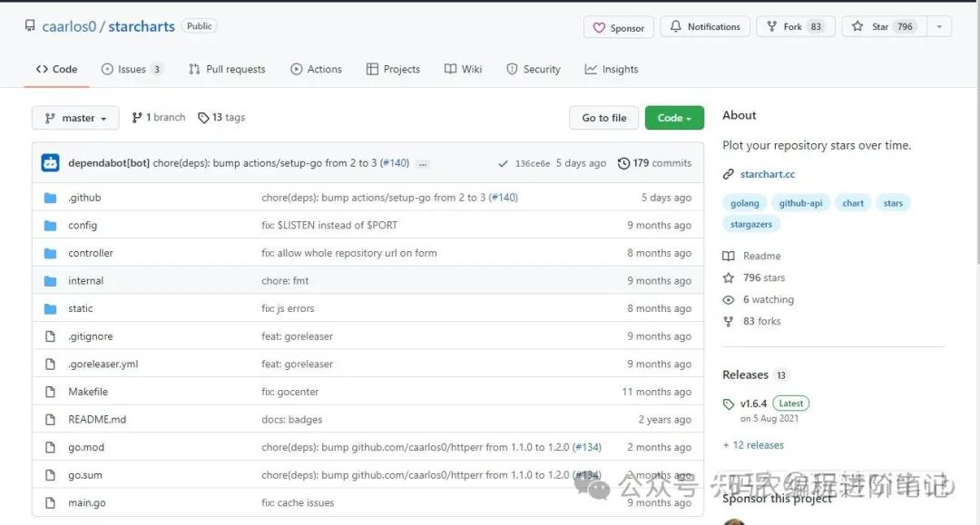
Task: Open the Insights tab
Action: click(612, 69)
